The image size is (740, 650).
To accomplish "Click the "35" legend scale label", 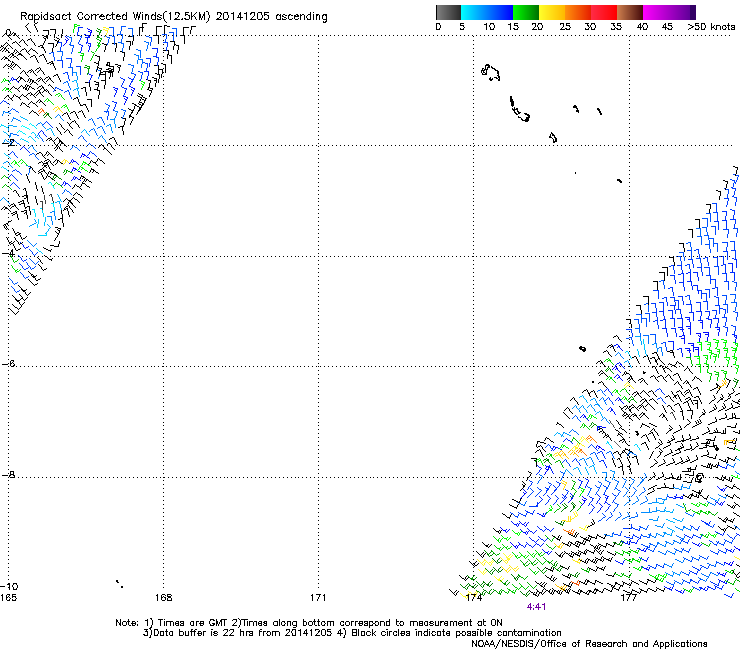I will click(x=616, y=27).
